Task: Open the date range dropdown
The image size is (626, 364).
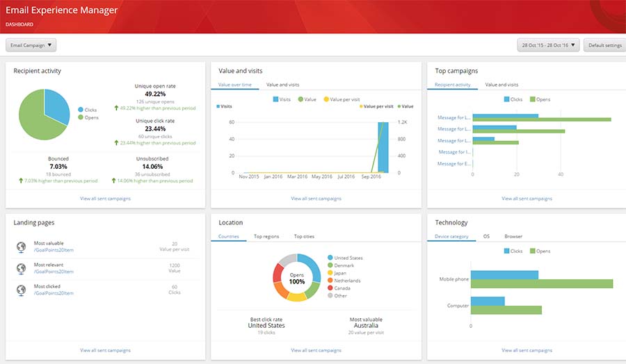Action: pyautogui.click(x=548, y=45)
